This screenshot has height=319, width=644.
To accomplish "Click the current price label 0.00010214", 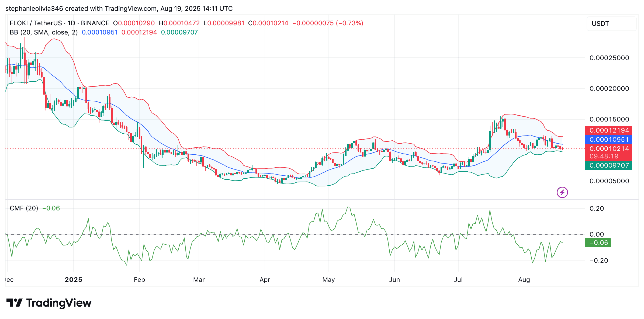I will (x=609, y=149).
